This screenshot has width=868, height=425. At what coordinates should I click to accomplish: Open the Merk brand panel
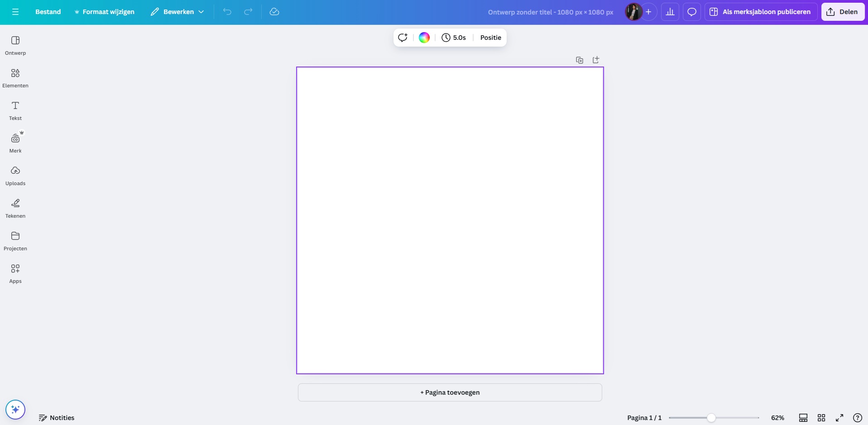click(15, 143)
